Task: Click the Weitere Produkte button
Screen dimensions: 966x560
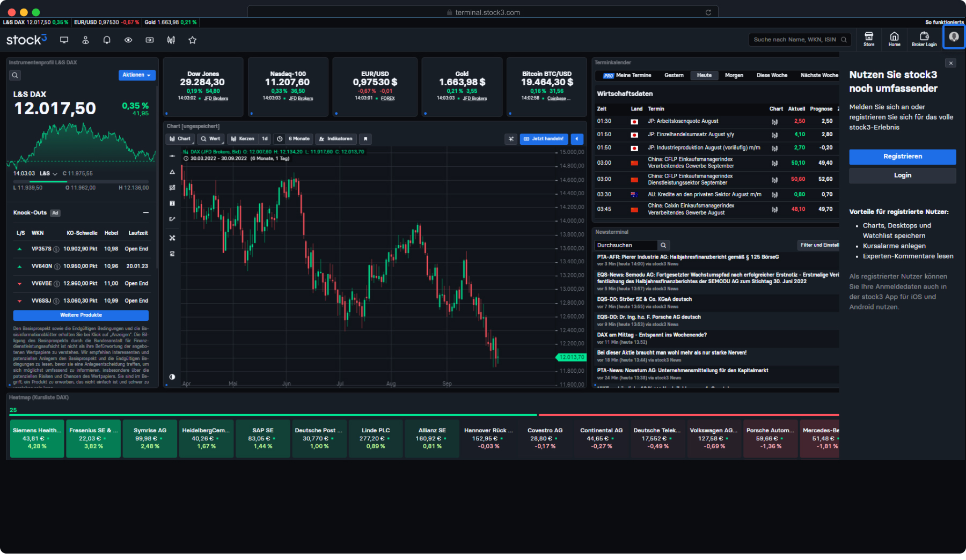Action: coord(81,315)
